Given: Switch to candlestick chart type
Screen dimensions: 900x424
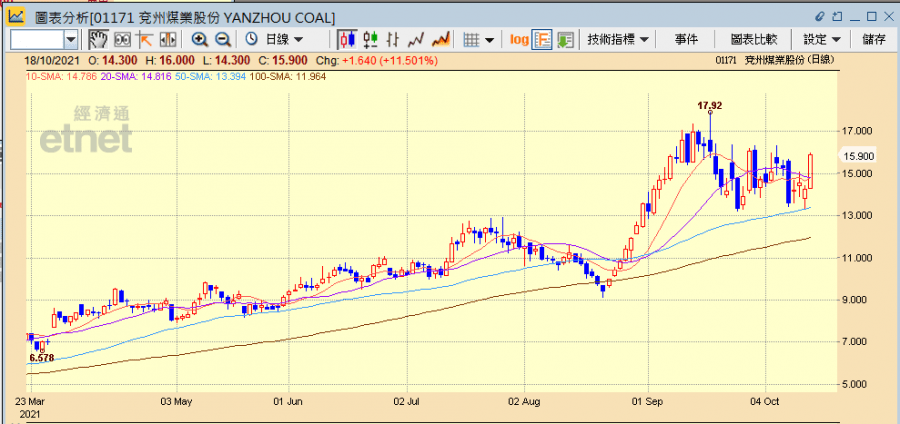Looking at the screenshot, I should point(348,39).
